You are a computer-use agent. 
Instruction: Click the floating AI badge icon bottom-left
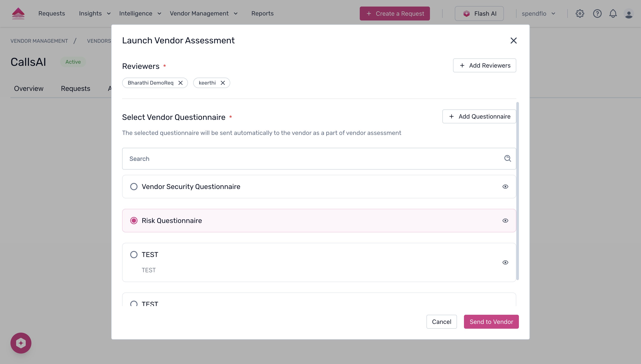pos(21,343)
